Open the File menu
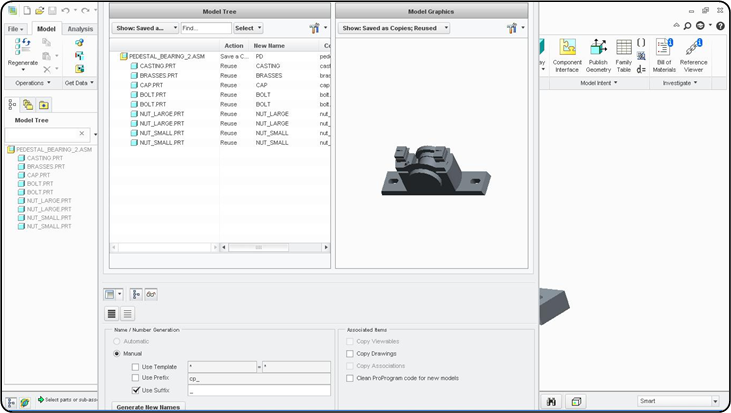Screen dimensions: 731x413 pos(15,29)
